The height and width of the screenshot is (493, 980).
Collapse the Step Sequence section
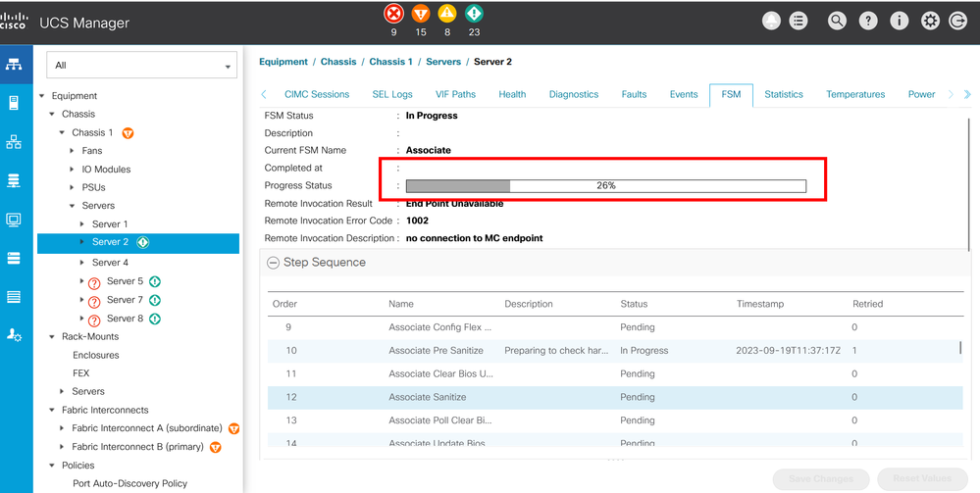tap(273, 263)
